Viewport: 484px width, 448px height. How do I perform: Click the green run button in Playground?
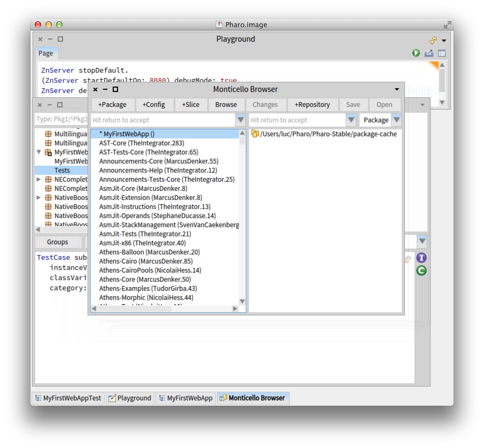pyautogui.click(x=416, y=53)
